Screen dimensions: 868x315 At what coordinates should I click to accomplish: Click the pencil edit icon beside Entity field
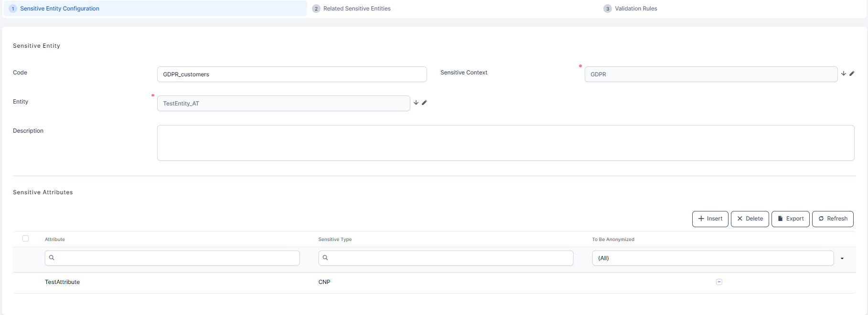(x=424, y=103)
